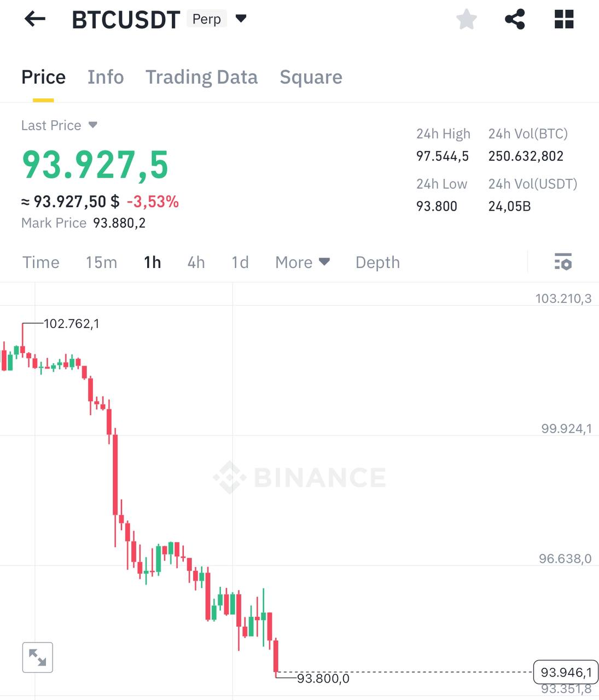Viewport: 599px width, 700px height.
Task: Switch the chart to 15m interval
Action: 101,262
